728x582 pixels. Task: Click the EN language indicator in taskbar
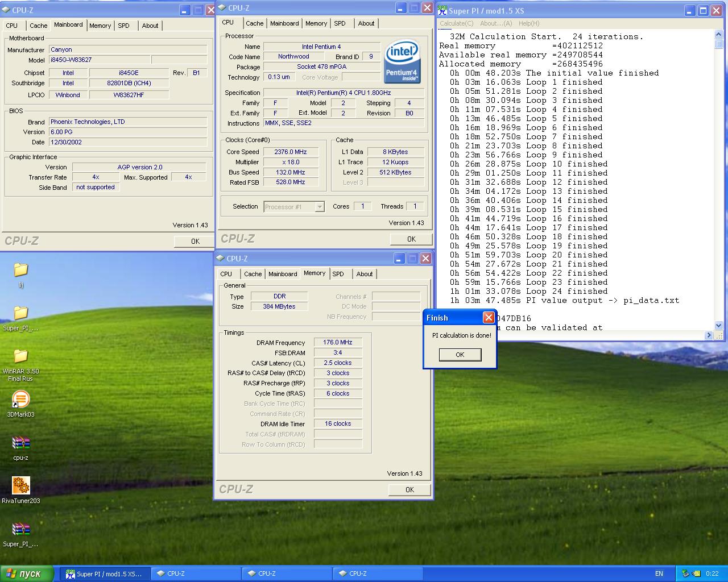[659, 573]
